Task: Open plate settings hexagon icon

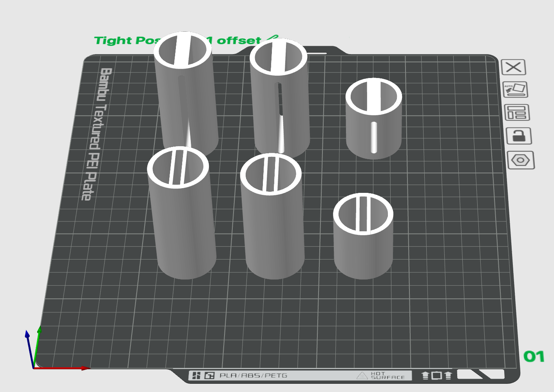Action: [521, 160]
